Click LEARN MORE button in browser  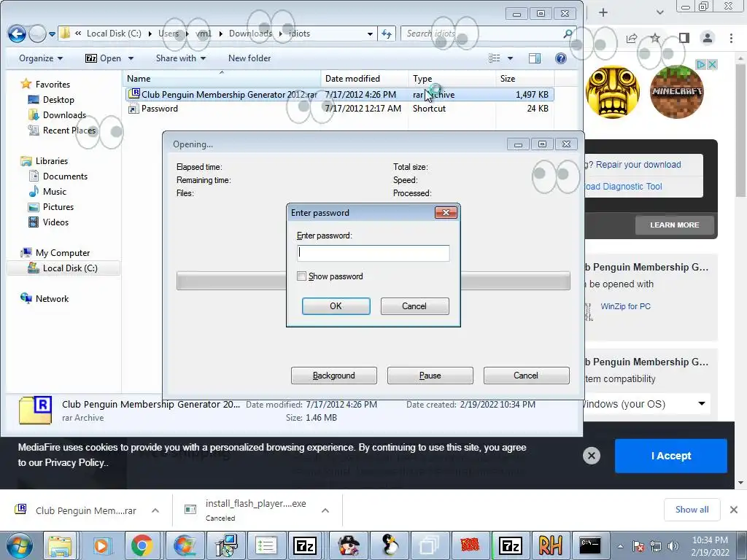point(675,225)
